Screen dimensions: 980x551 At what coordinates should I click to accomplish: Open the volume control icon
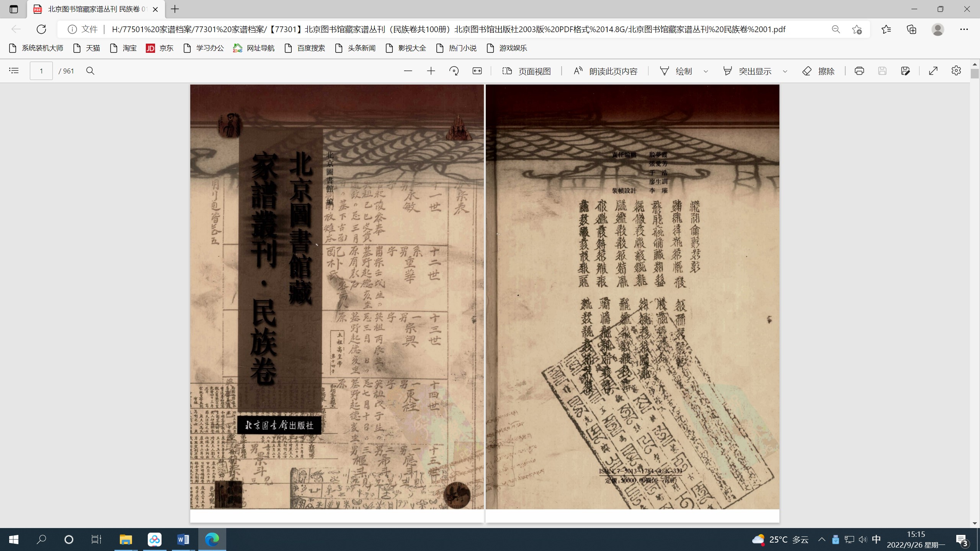pyautogui.click(x=863, y=540)
